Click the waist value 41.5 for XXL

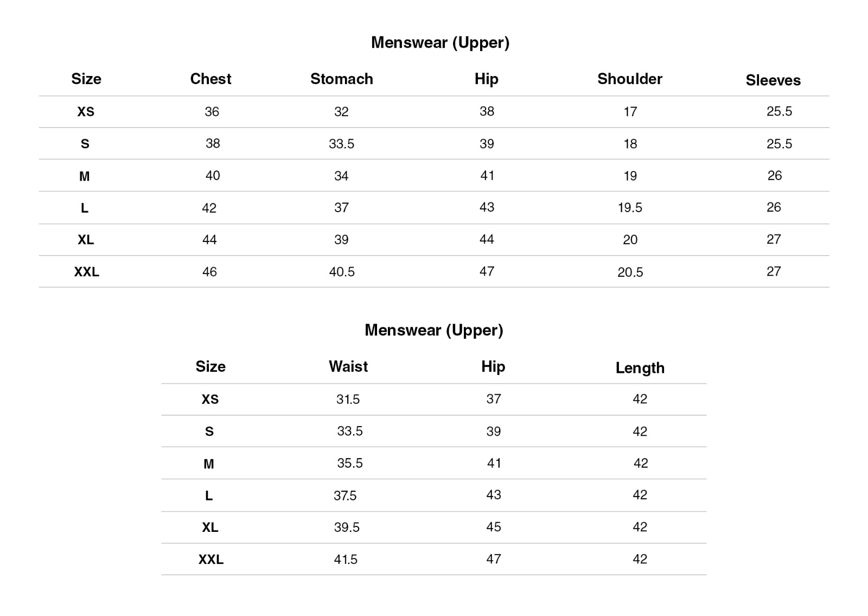click(346, 560)
